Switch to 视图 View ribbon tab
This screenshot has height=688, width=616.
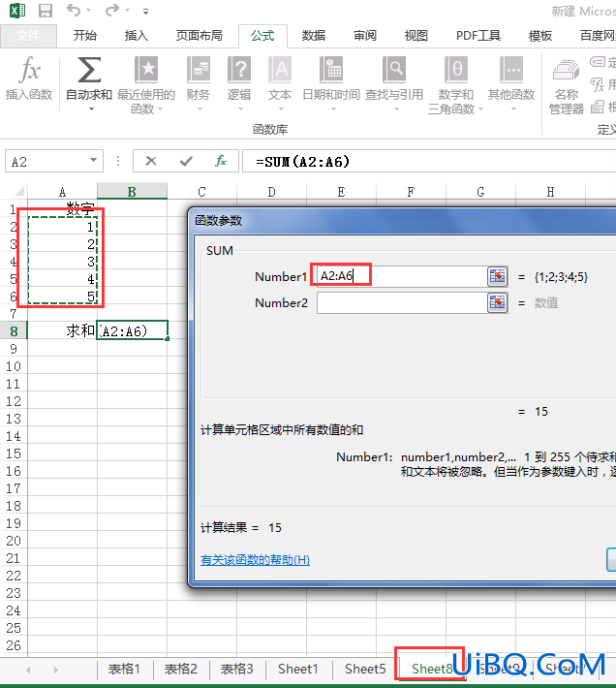(416, 36)
